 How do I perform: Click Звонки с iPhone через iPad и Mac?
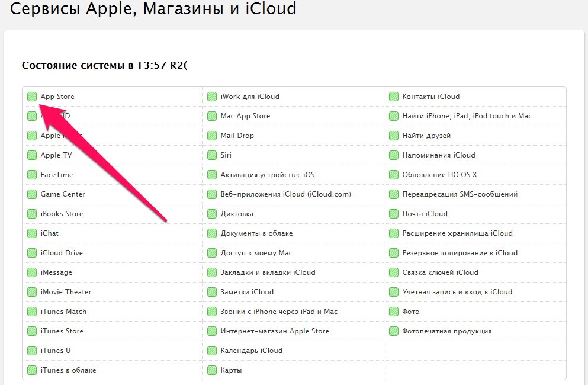pyautogui.click(x=279, y=311)
